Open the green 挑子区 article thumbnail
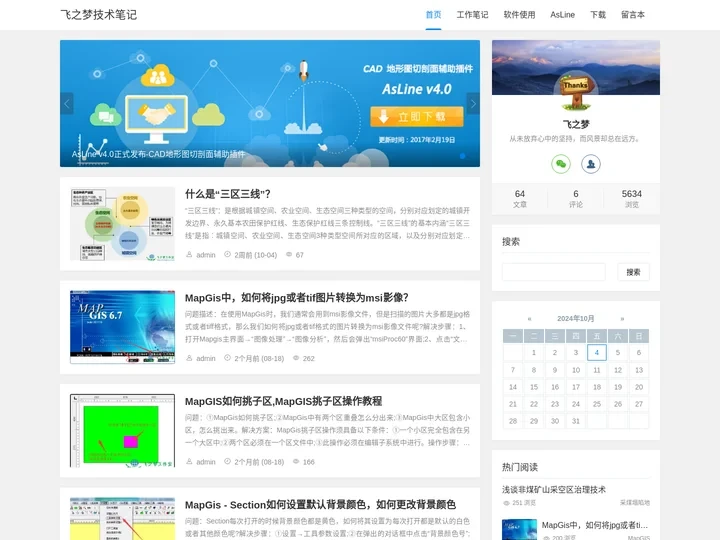This screenshot has height=540, width=720. coord(123,431)
